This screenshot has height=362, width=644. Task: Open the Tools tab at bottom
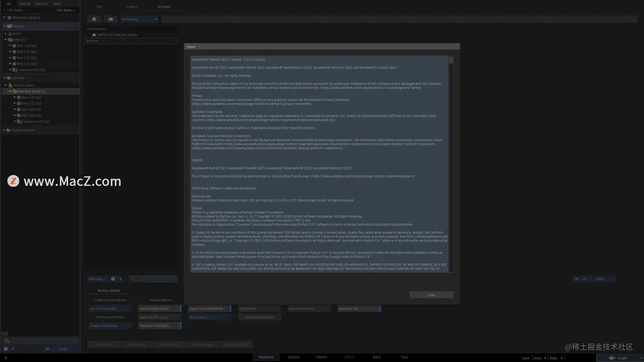(x=405, y=357)
